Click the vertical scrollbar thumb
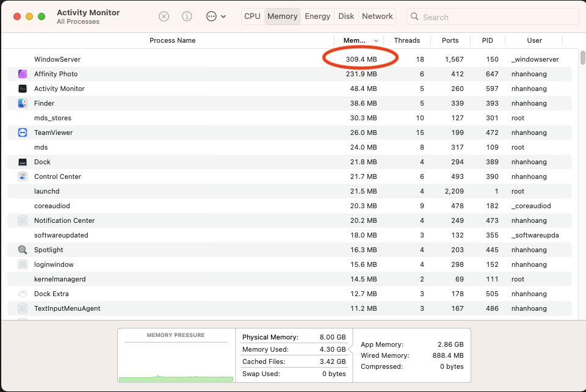 click(582, 58)
